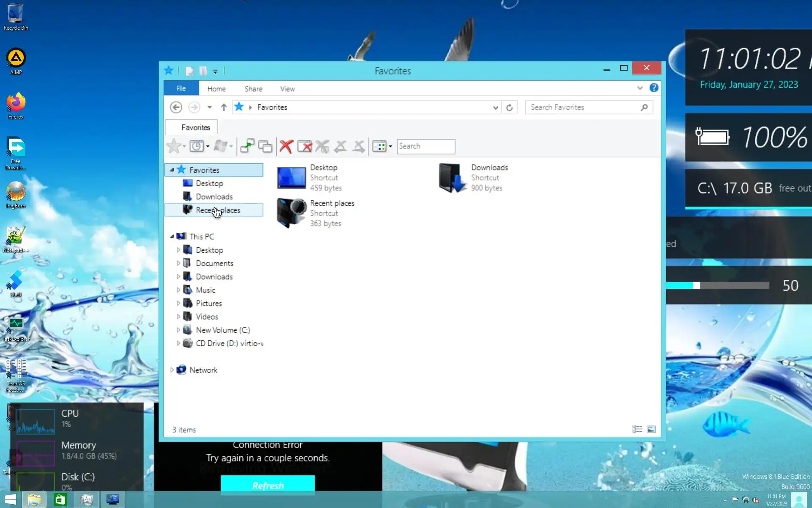The width and height of the screenshot is (812, 508).
Task: Switch to details view in status bar
Action: (637, 429)
